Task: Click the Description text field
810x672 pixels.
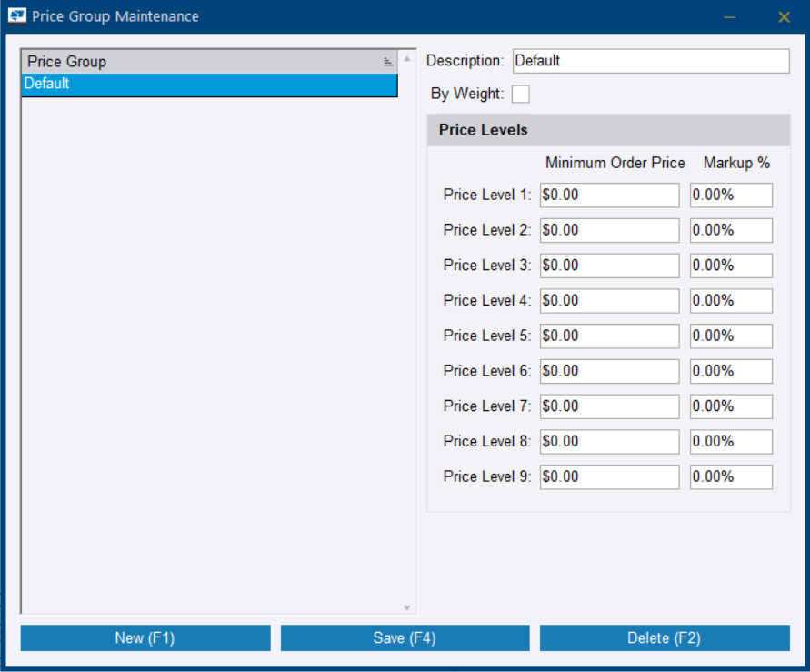Action: coord(650,61)
